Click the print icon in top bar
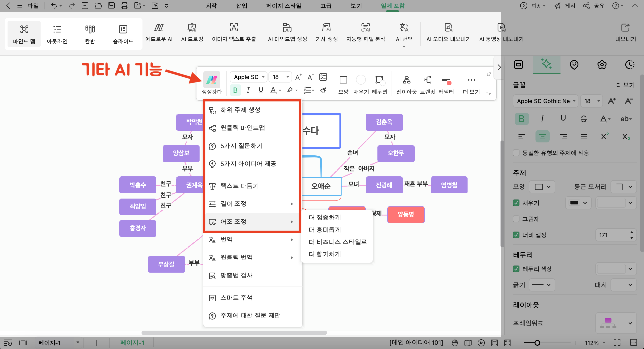 pyautogui.click(x=124, y=5)
